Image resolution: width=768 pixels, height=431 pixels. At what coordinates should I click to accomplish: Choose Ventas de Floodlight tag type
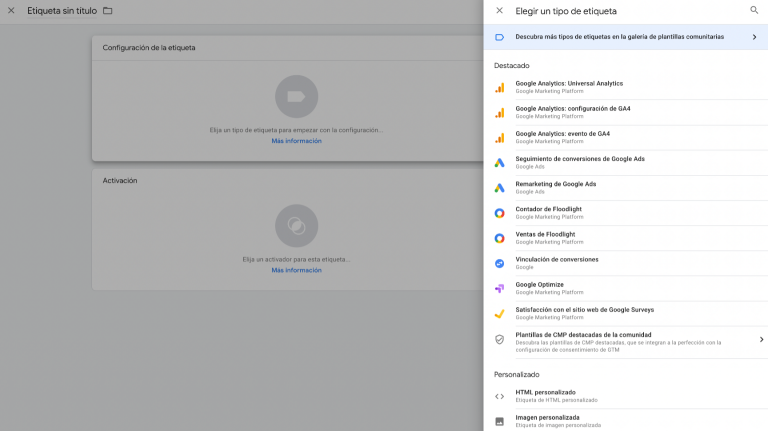(x=625, y=238)
